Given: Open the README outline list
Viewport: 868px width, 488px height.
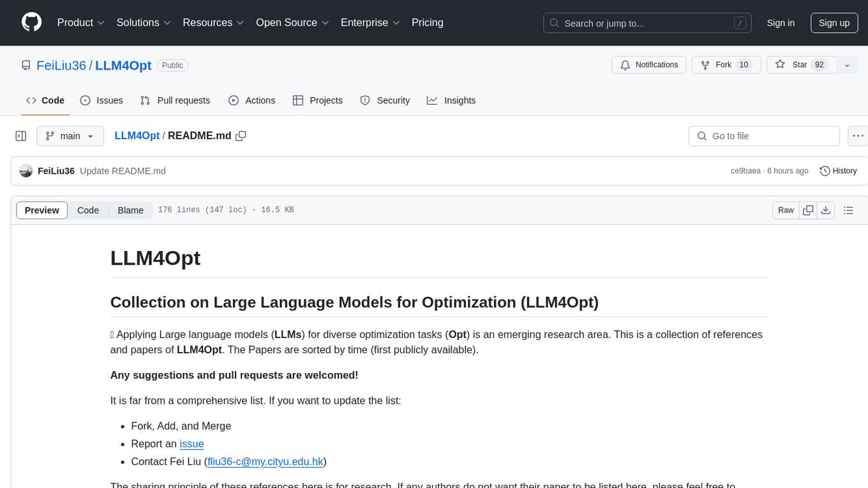Looking at the screenshot, I should tap(848, 210).
